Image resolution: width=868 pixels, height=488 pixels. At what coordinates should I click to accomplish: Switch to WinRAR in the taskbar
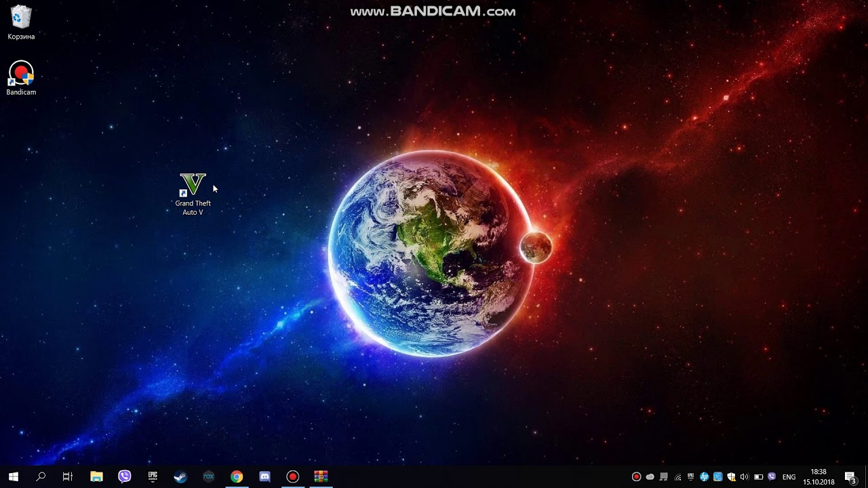pyautogui.click(x=321, y=476)
